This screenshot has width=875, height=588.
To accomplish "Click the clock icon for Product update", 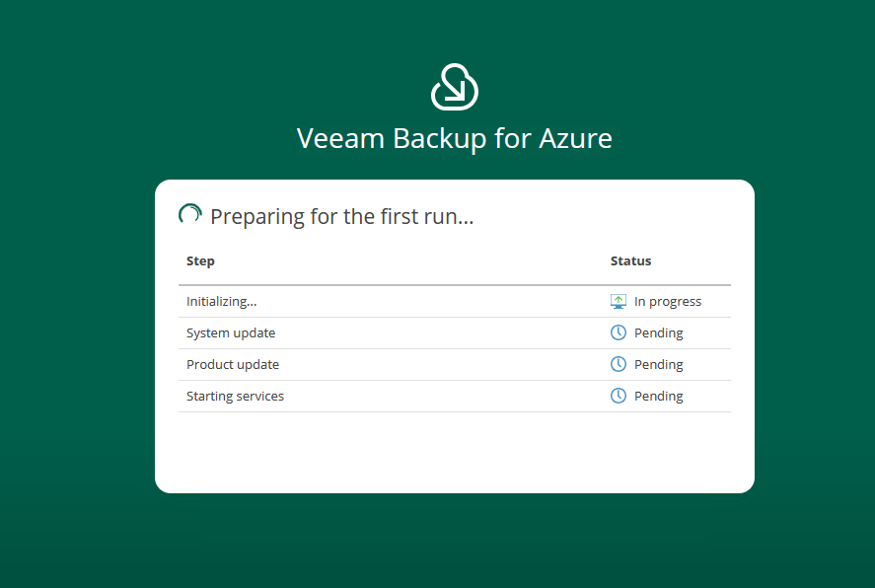I will coord(619,364).
